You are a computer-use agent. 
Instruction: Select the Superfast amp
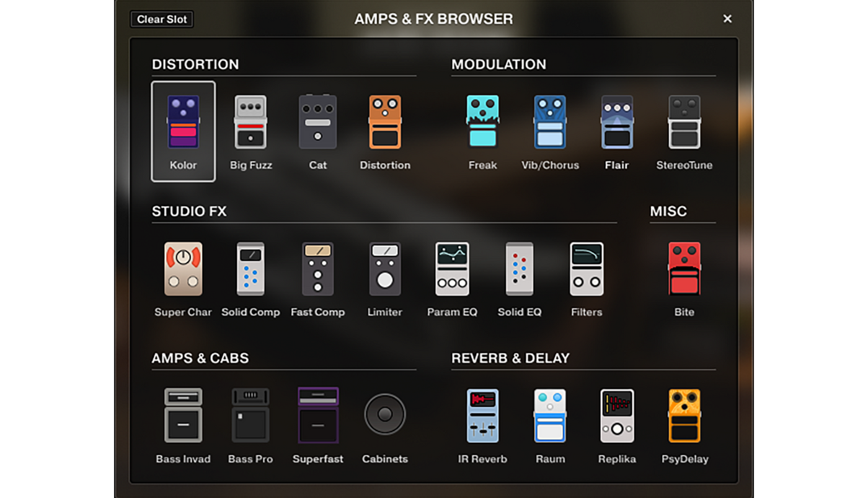pos(318,426)
